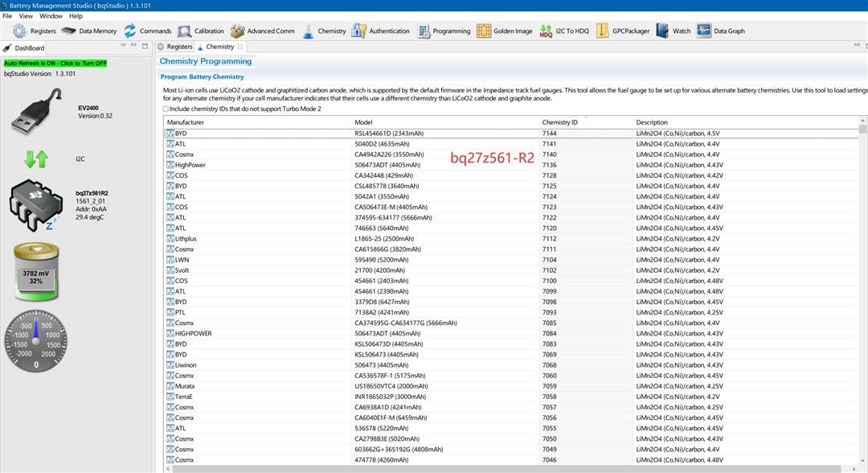
Task: Toggle Auto Refresh off
Action: pos(55,63)
